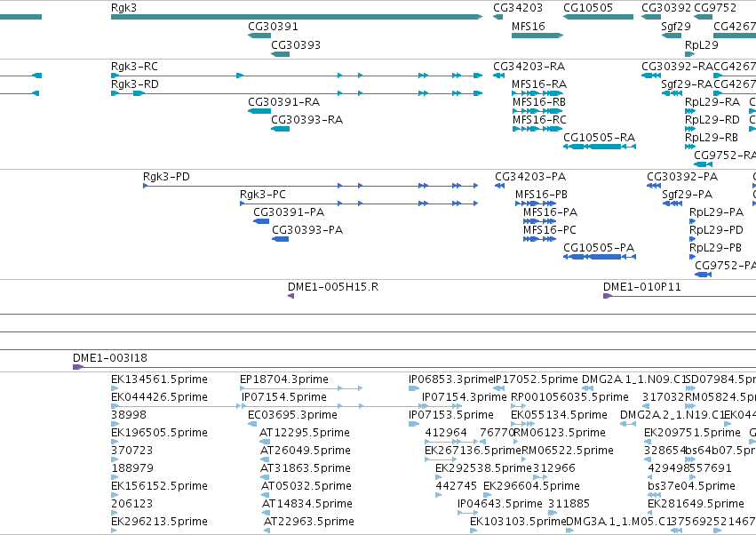Select the RpL29-PA protein feature
The width and height of the screenshot is (756, 535).
[x=692, y=221]
